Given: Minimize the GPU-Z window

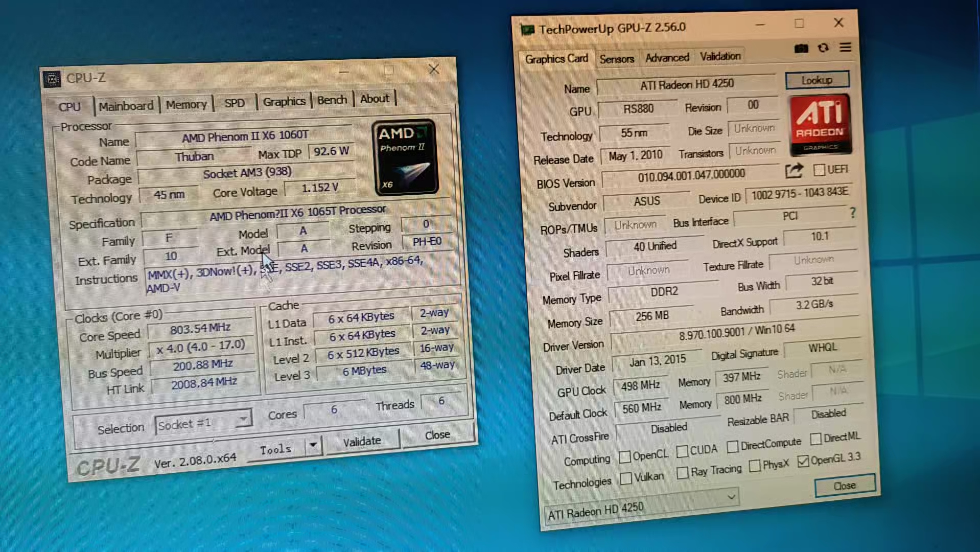Looking at the screenshot, I should pos(760,25).
